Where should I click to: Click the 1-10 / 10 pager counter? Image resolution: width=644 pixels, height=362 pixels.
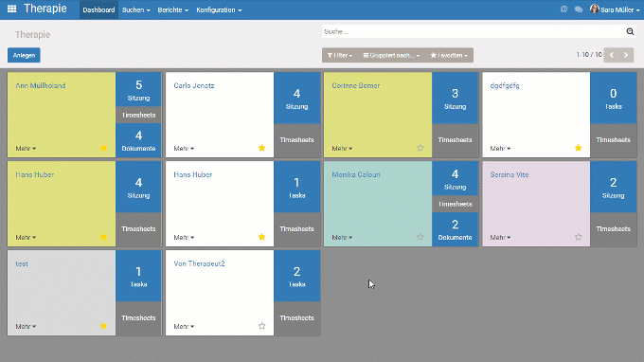point(588,55)
